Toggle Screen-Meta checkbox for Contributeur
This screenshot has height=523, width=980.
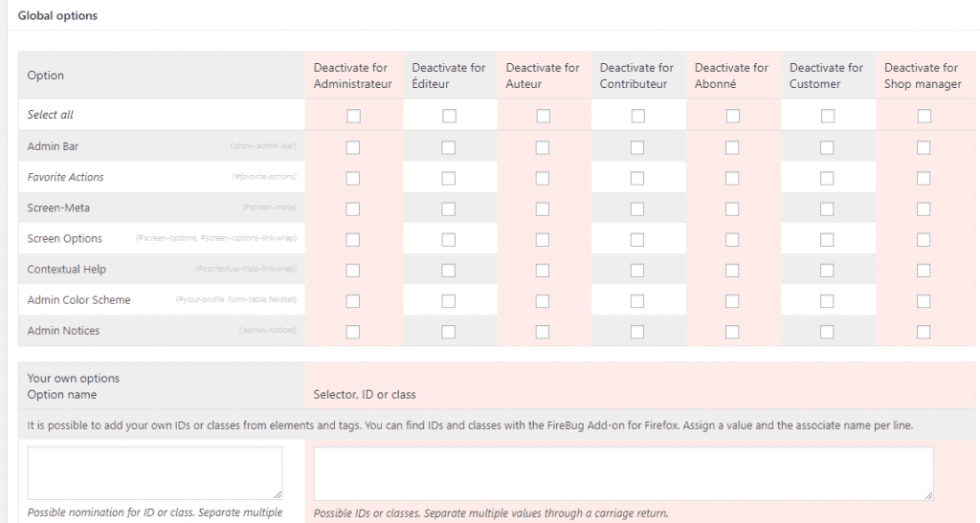pos(637,208)
